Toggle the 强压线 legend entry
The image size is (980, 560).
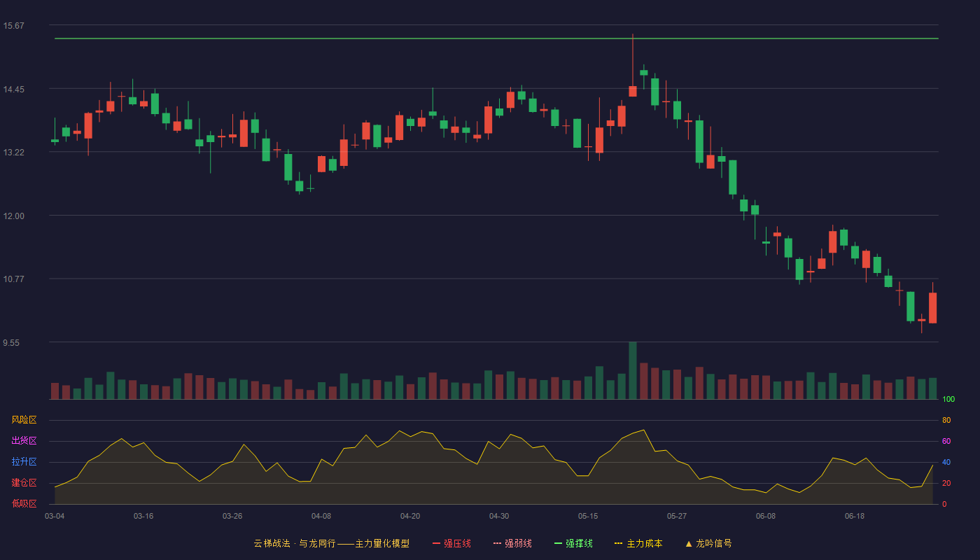tap(451, 543)
